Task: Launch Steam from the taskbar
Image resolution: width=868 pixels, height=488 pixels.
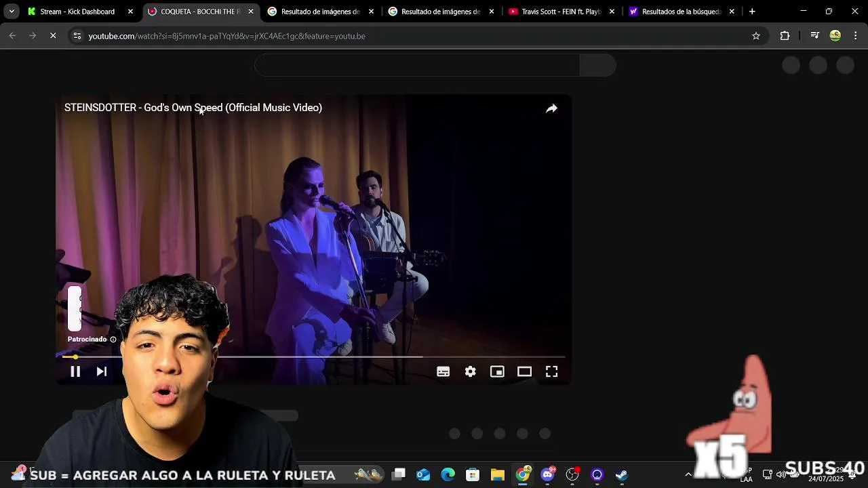Action: coord(622,474)
